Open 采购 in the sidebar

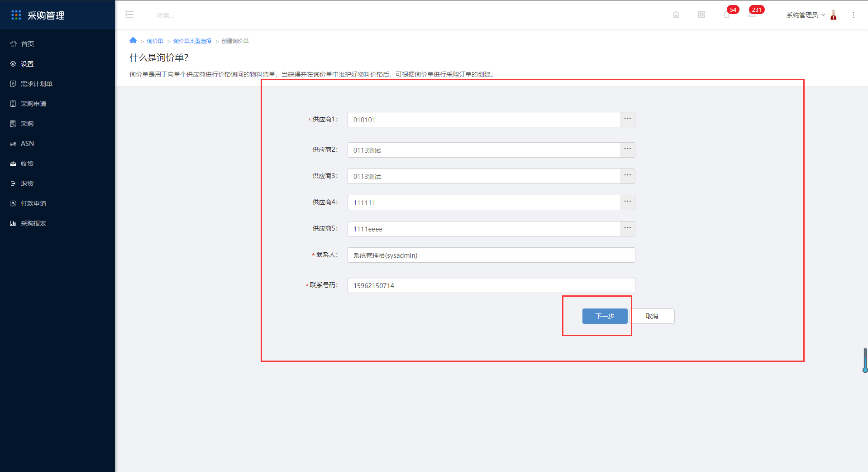click(x=57, y=124)
